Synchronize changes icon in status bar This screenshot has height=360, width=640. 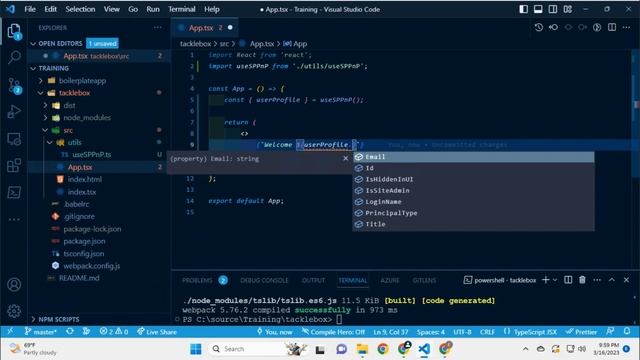click(x=70, y=331)
